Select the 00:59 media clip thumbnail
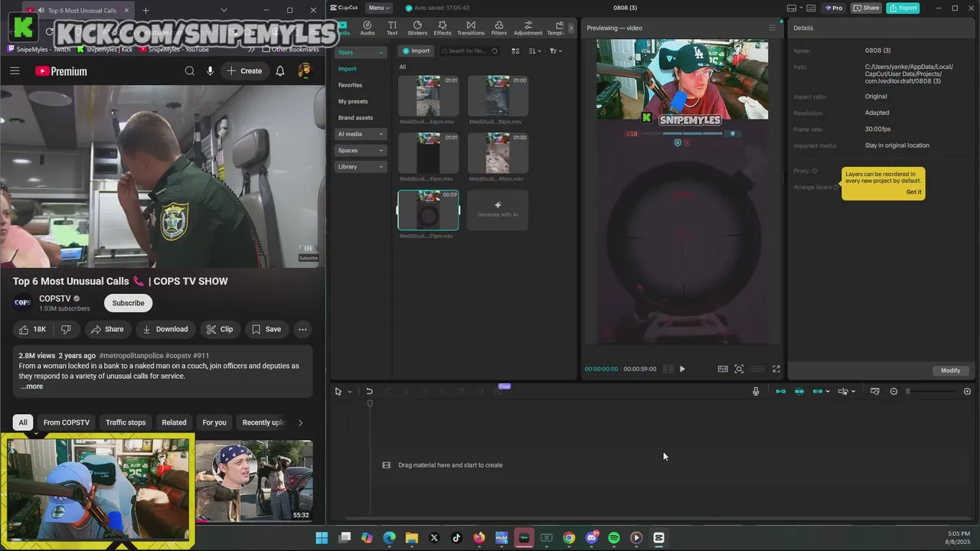980x551 pixels. (x=428, y=210)
